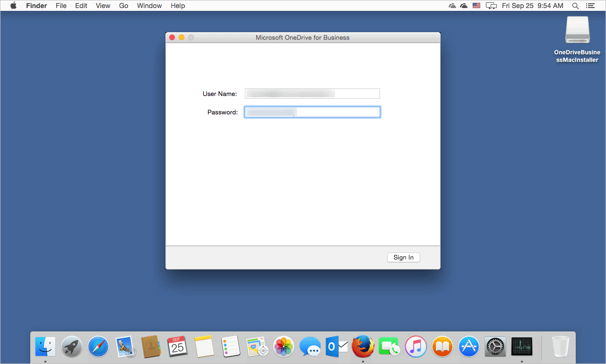Open Maps icon in Dock
606x364 pixels.
(x=258, y=347)
